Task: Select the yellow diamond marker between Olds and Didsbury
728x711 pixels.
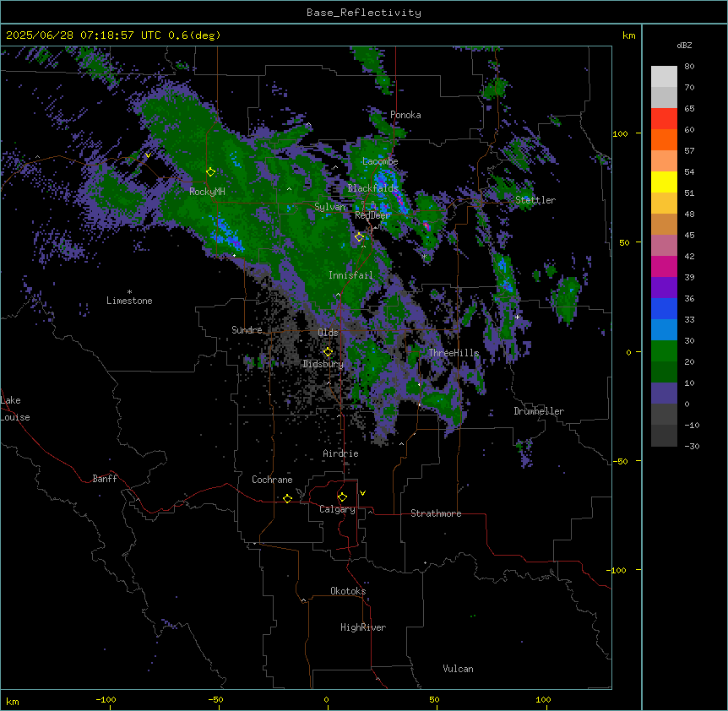Action: pos(328,352)
